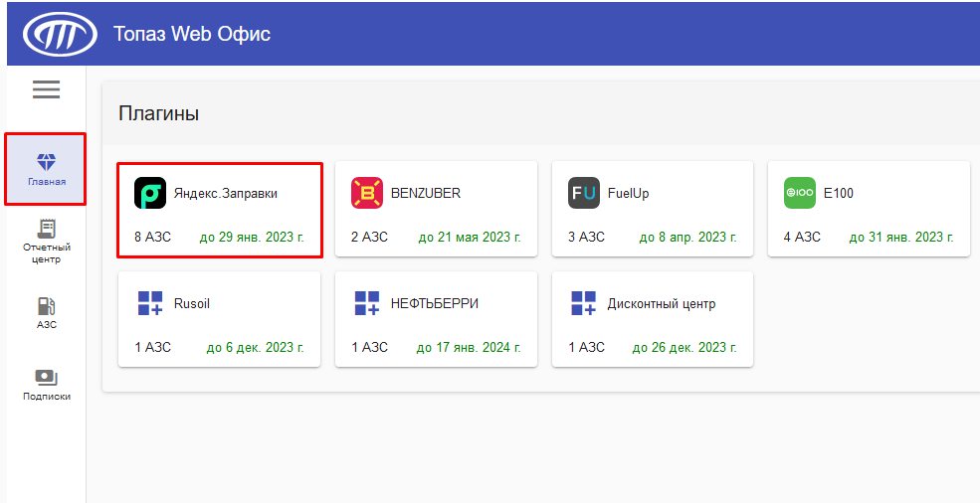The image size is (980, 503).
Task: Open the Яндекс.Заправки plugin title
Action: click(x=226, y=194)
